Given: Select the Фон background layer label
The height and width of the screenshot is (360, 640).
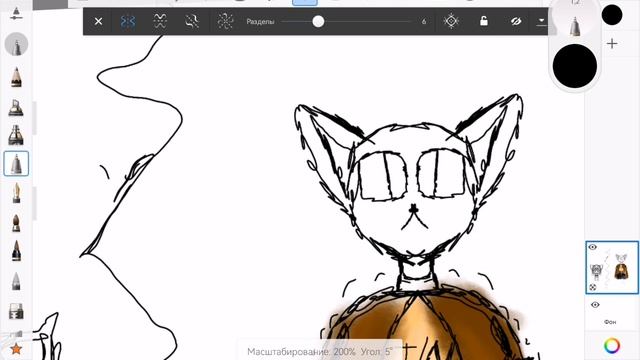Looking at the screenshot, I should 610,322.
